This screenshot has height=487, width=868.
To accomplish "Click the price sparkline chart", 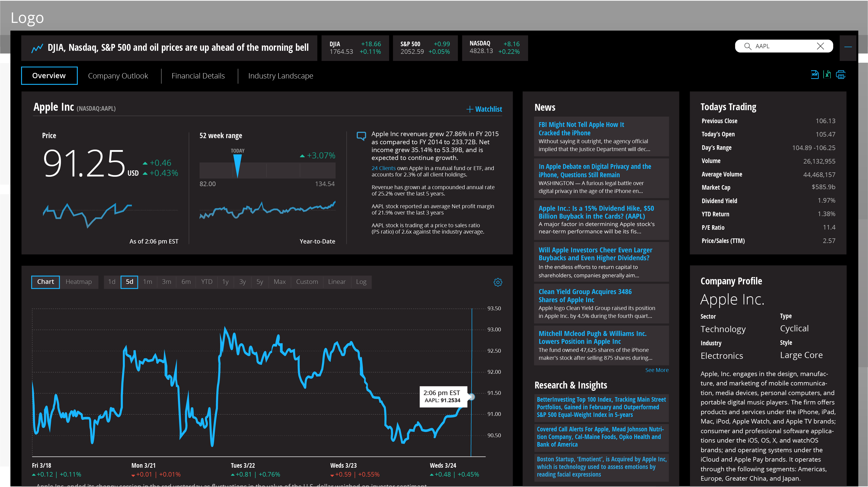I will (x=87, y=216).
